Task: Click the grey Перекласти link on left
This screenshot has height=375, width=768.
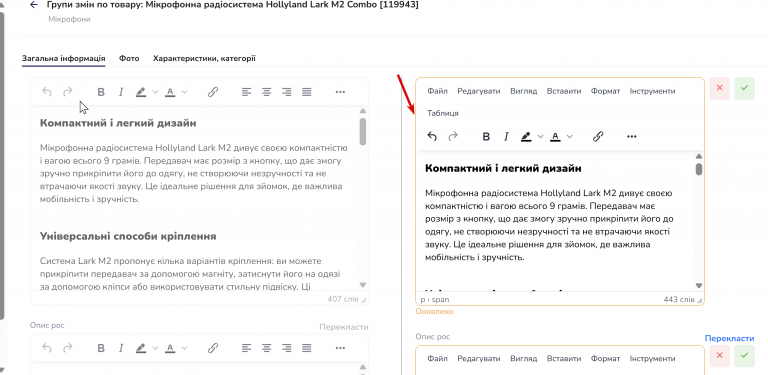Action: click(x=344, y=327)
